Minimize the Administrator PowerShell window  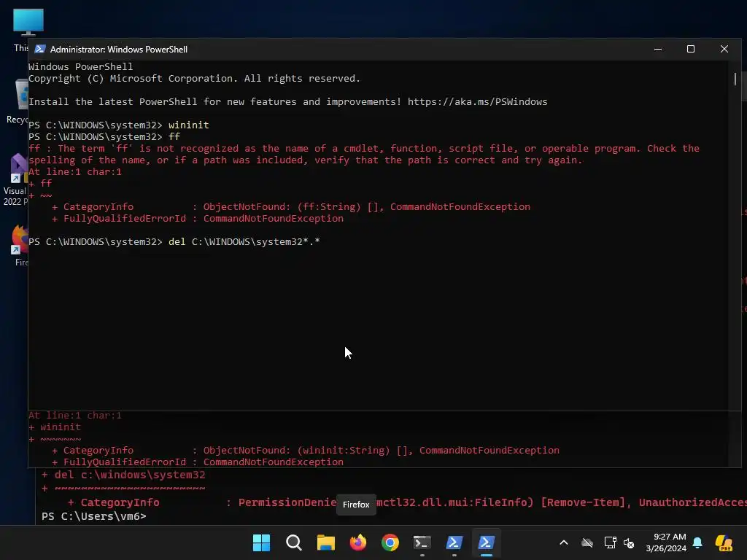[x=658, y=49]
